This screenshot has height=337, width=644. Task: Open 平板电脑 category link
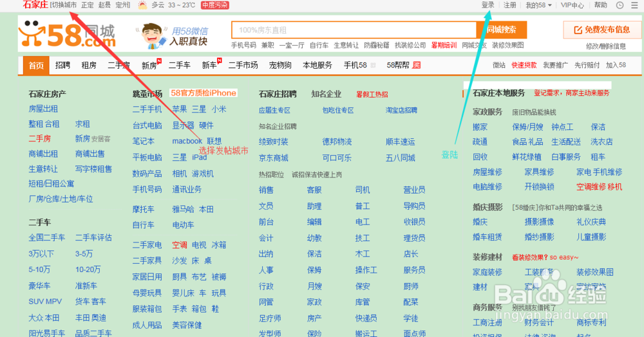pos(147,158)
